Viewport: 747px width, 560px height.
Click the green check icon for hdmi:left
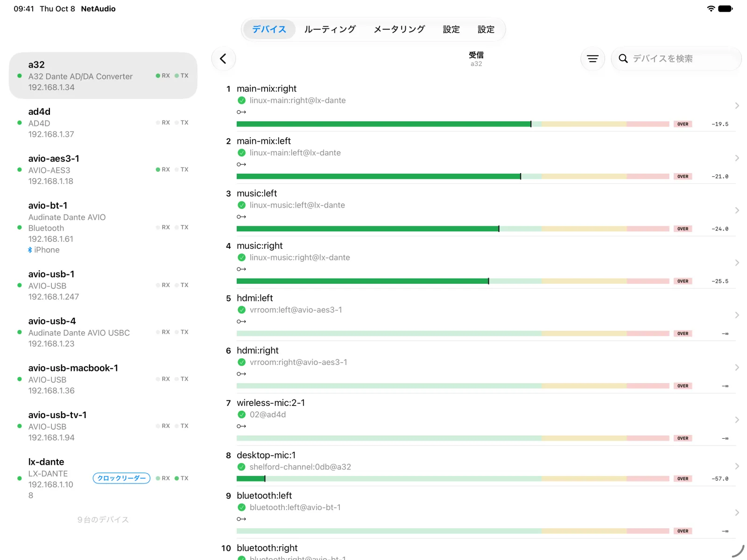tap(242, 310)
